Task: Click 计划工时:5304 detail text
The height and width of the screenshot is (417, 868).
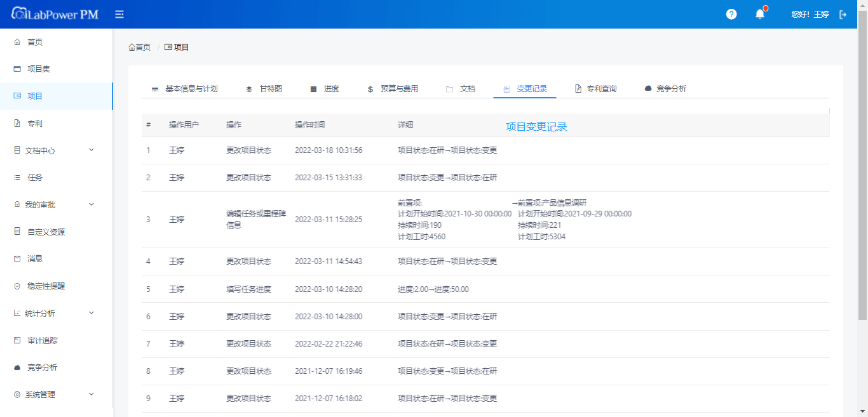Action: coord(541,237)
